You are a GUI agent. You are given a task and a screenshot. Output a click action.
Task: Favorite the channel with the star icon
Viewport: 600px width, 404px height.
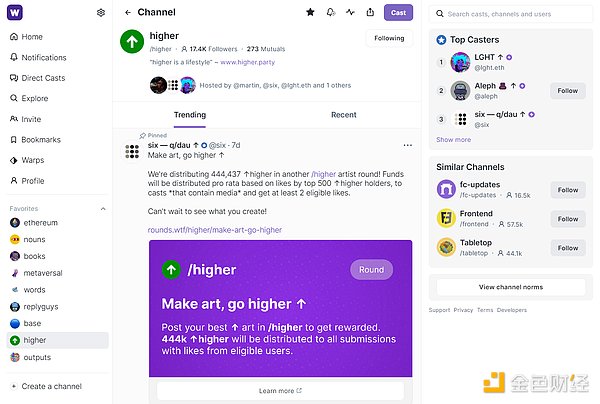tap(310, 12)
